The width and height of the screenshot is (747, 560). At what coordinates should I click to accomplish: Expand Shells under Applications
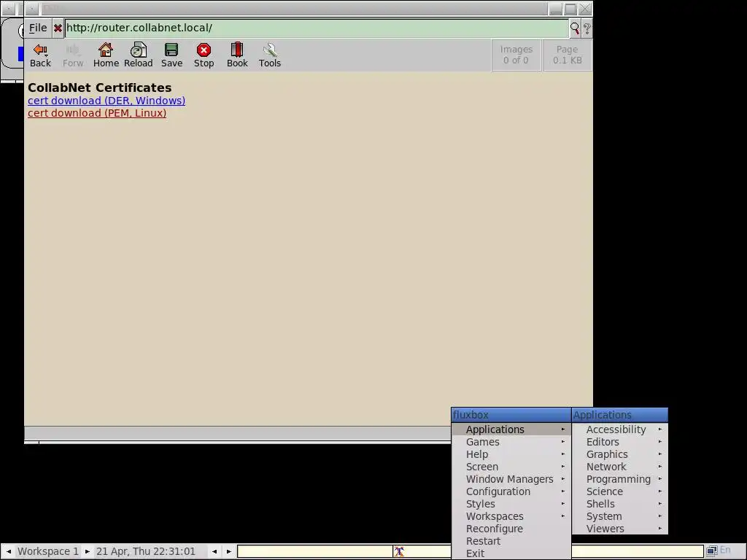click(620, 504)
